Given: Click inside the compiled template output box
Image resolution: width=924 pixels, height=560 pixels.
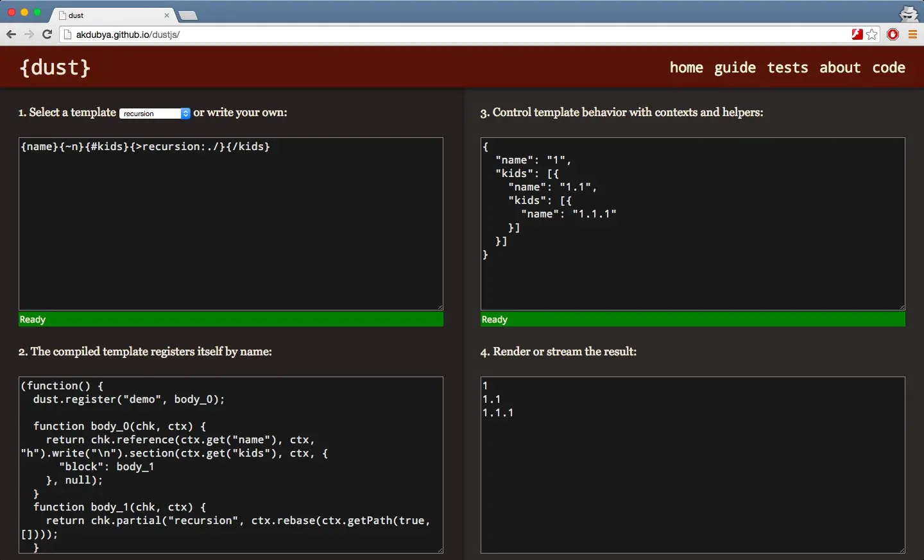Looking at the screenshot, I should [x=231, y=465].
